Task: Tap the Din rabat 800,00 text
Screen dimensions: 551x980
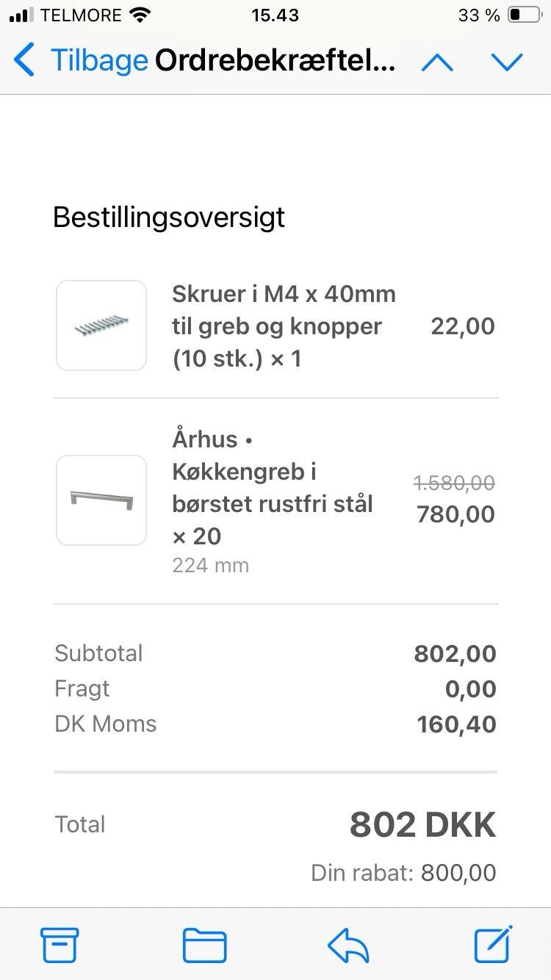Action: 403,873
